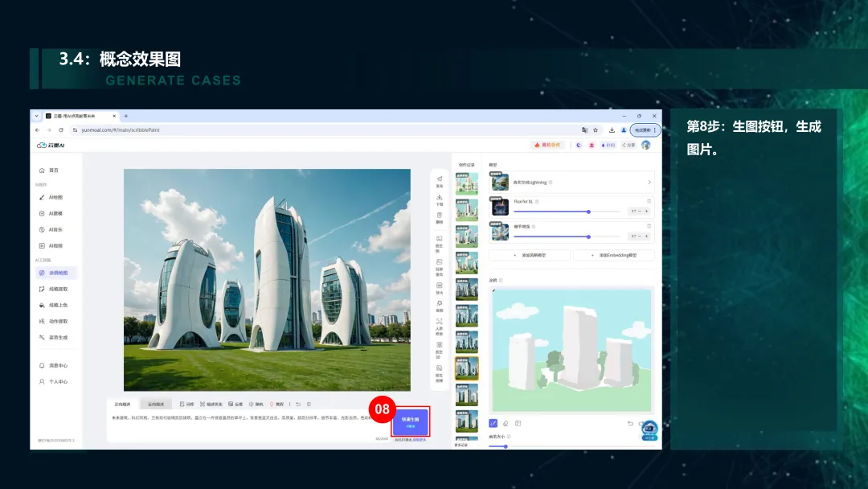The width and height of the screenshot is (868, 489).
Task: Delete the 细节增强 model
Action: [x=649, y=226]
